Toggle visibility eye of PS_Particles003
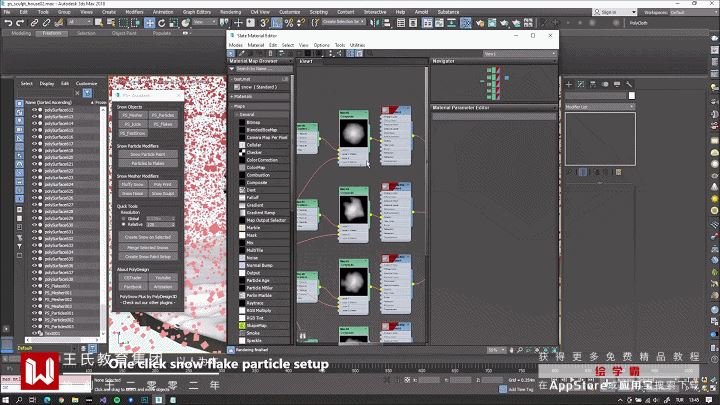This screenshot has width=720, height=405. click(34, 326)
